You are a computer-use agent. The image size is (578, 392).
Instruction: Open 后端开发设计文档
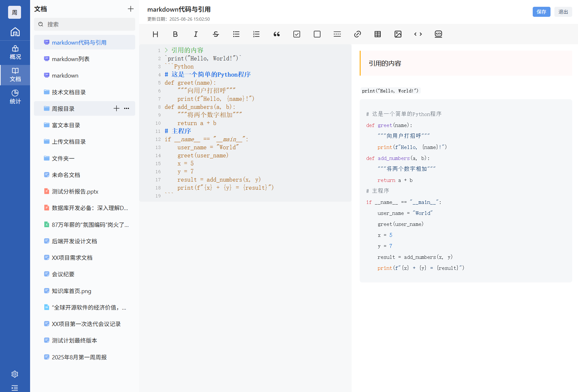[x=84, y=241]
